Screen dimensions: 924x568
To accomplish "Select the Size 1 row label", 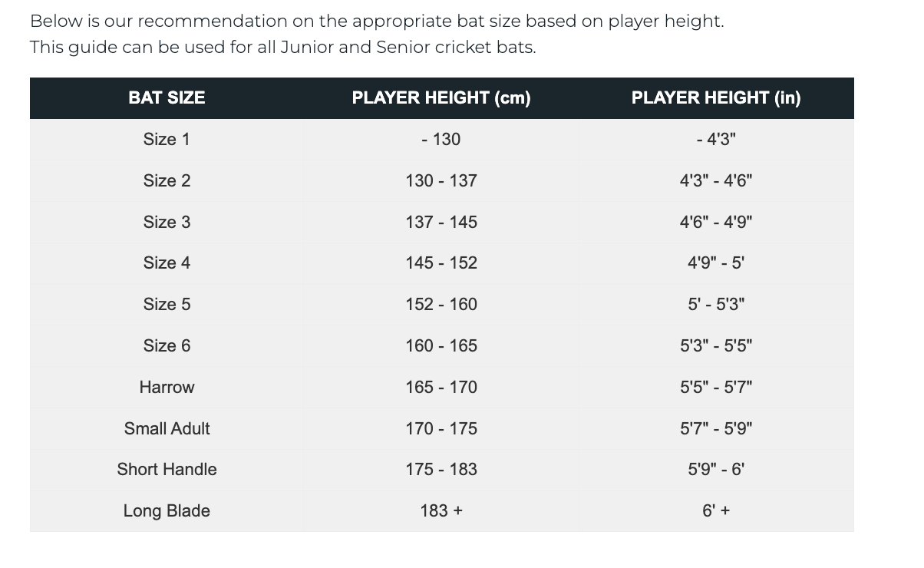I will click(x=167, y=140).
